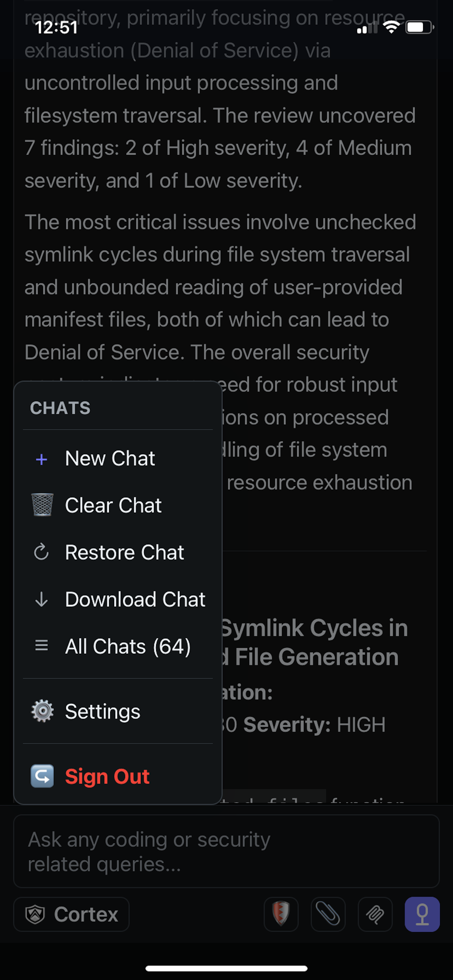Open All Chats (64) list

point(128,646)
